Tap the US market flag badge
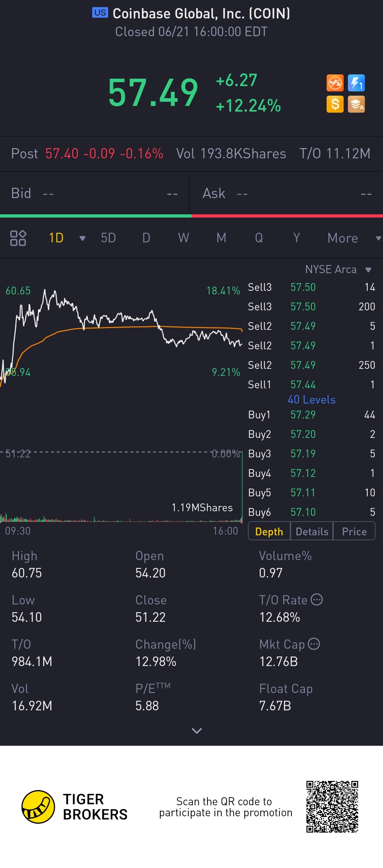Viewport: 383px width, 868px height. coord(100,13)
